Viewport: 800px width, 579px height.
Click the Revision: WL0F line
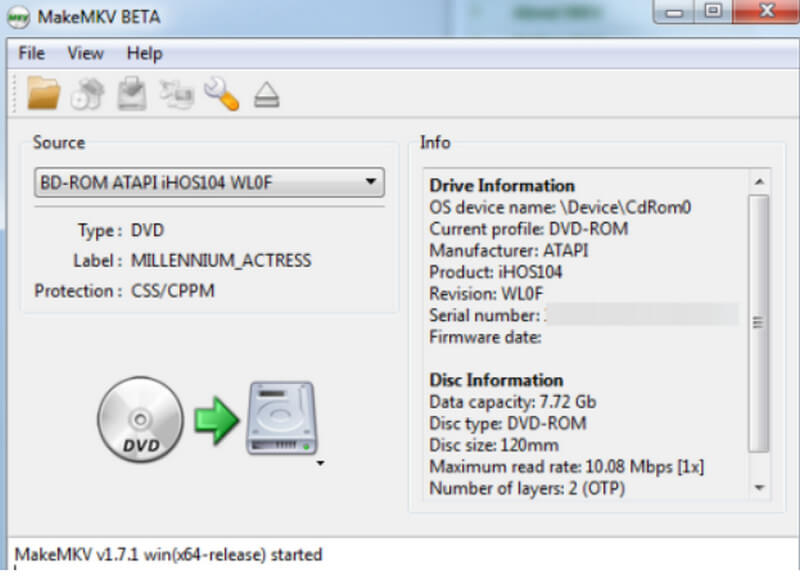(x=486, y=293)
